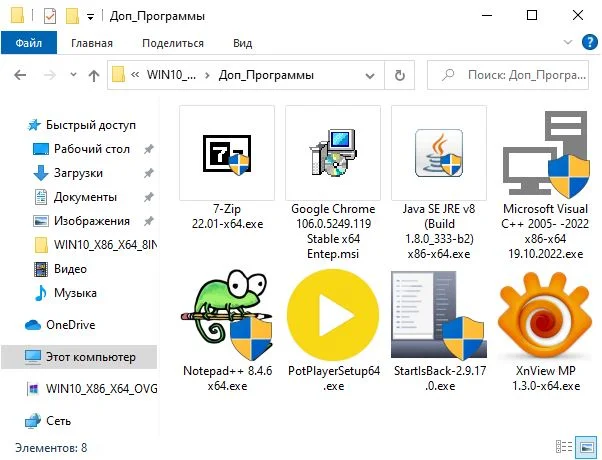The height and width of the screenshot is (460, 602).
Task: Click the Видео label in sidebar
Action: [70, 269]
